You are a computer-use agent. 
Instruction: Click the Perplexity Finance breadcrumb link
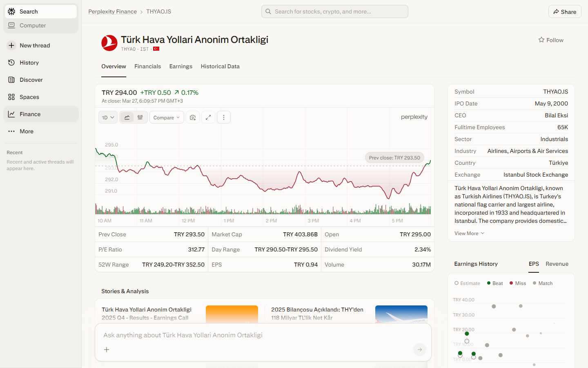[112, 11]
